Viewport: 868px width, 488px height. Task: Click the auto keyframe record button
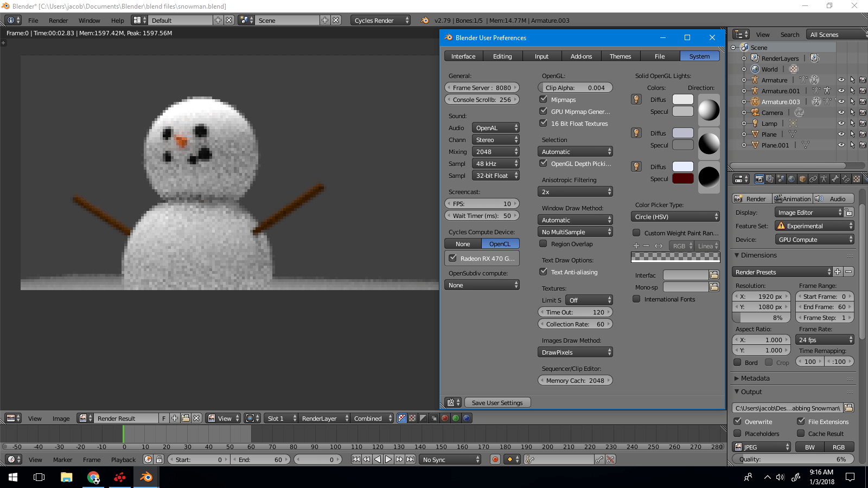coord(495,459)
